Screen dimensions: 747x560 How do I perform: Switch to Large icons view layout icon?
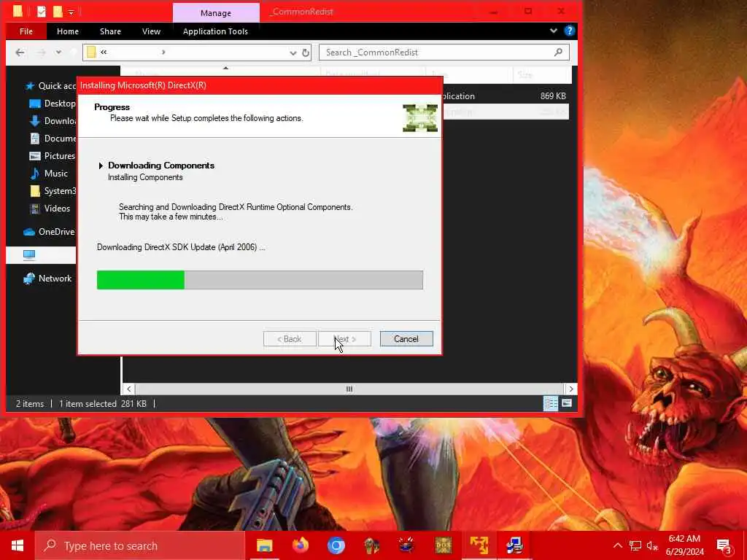click(566, 403)
